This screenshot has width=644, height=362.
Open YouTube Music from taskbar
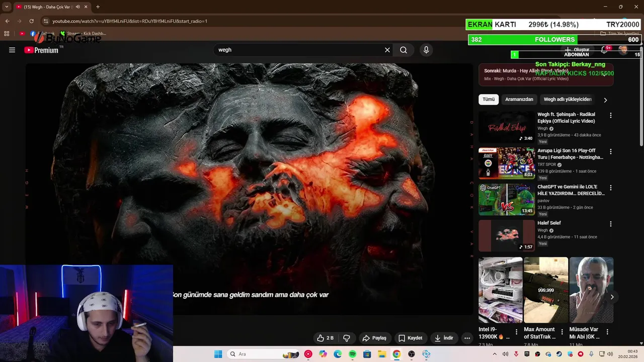[x=308, y=354]
